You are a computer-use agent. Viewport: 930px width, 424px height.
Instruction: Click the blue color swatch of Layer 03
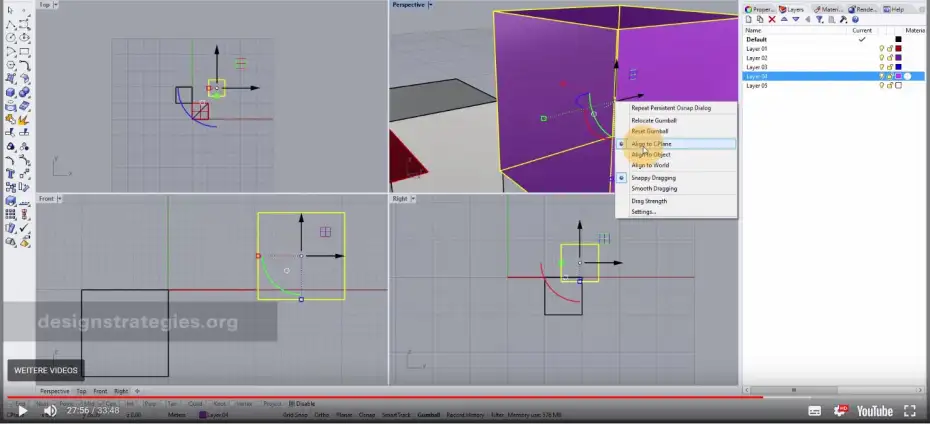coord(899,67)
